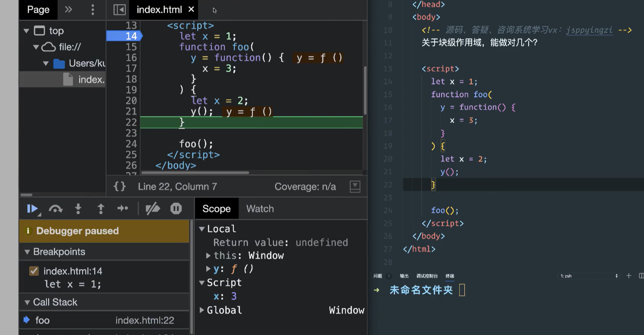Image resolution: width=644 pixels, height=335 pixels.
Task: Step out of current function
Action: pos(101,209)
